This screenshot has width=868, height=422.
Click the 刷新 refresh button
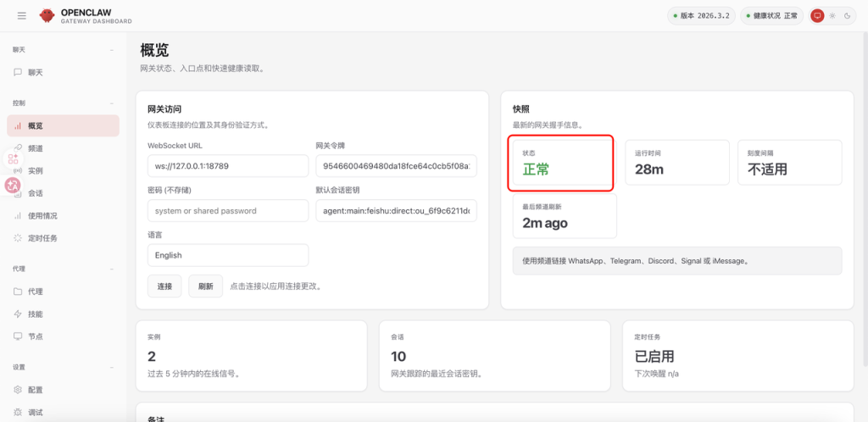tap(205, 286)
